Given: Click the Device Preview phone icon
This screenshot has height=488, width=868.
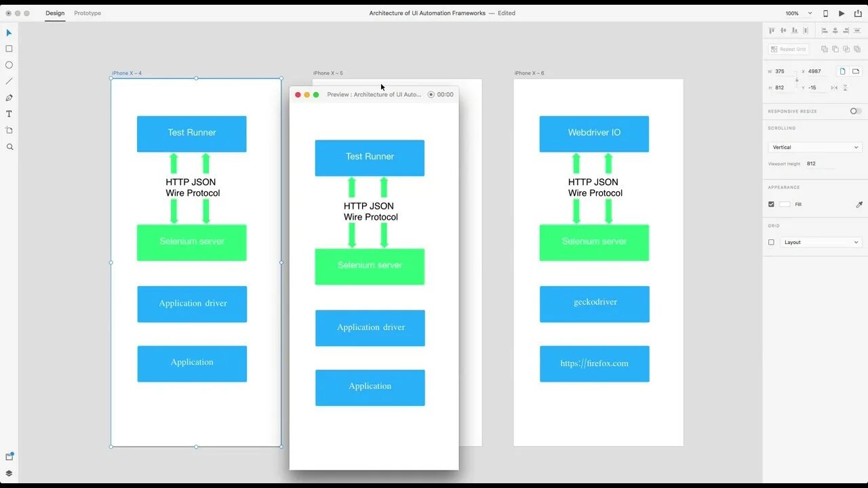Looking at the screenshot, I should coord(825,13).
